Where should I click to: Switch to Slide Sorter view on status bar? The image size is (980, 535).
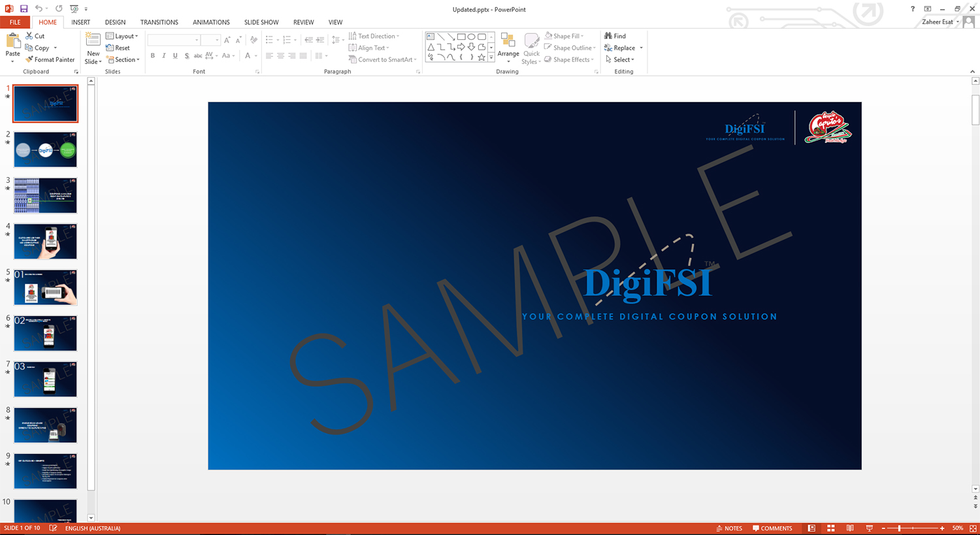[831, 528]
